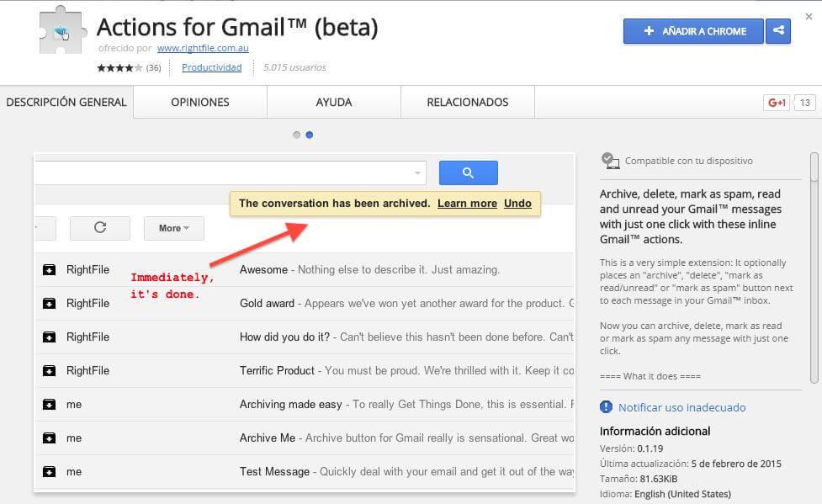Click the Google +1 button

(x=777, y=103)
